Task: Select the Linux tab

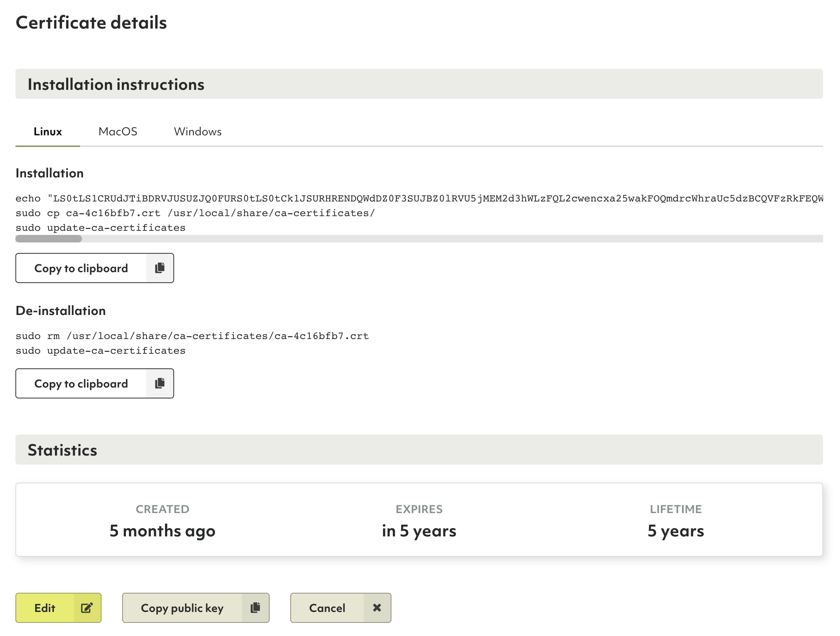Action: [x=48, y=132]
